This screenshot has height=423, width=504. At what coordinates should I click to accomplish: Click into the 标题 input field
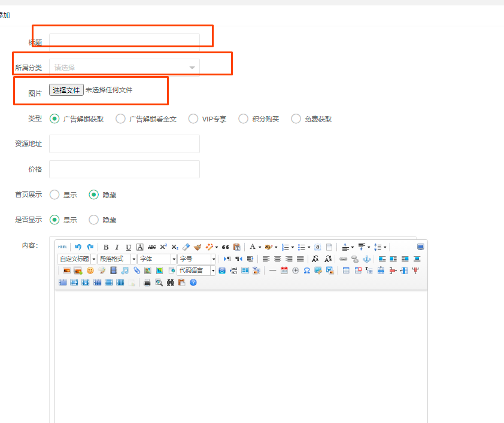(x=125, y=42)
